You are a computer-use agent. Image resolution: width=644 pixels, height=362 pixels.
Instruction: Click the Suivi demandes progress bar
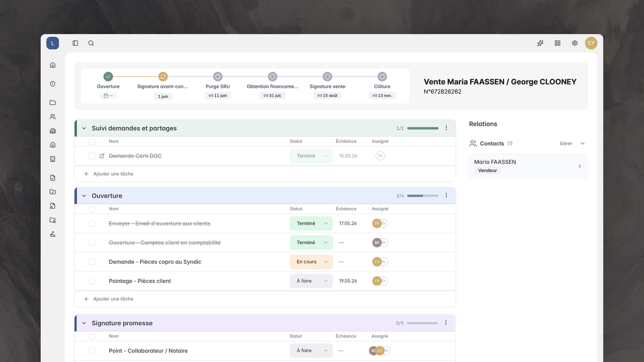point(423,128)
